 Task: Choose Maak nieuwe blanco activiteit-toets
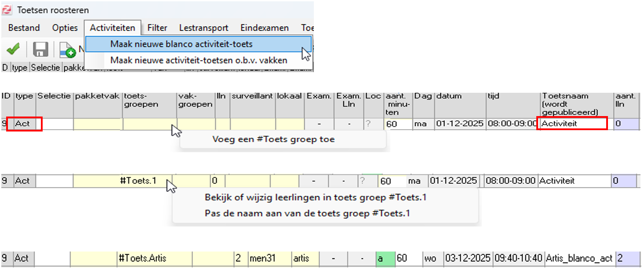[x=181, y=44]
